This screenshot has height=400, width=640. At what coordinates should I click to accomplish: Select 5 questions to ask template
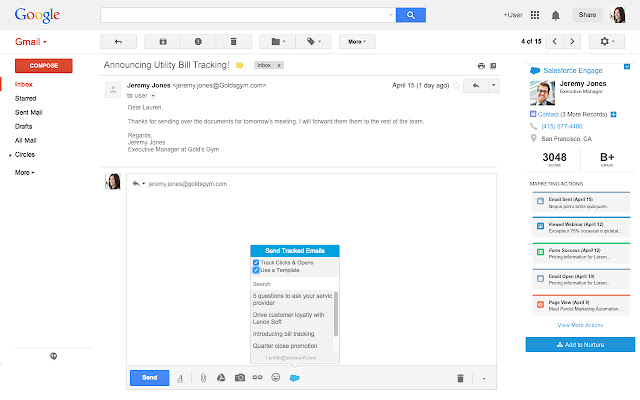pyautogui.click(x=292, y=299)
